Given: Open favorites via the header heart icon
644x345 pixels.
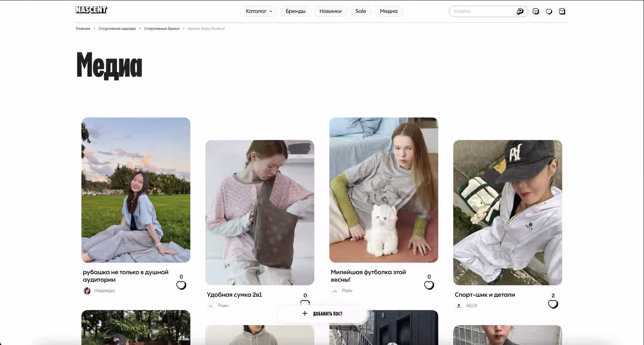Looking at the screenshot, I should click(549, 11).
